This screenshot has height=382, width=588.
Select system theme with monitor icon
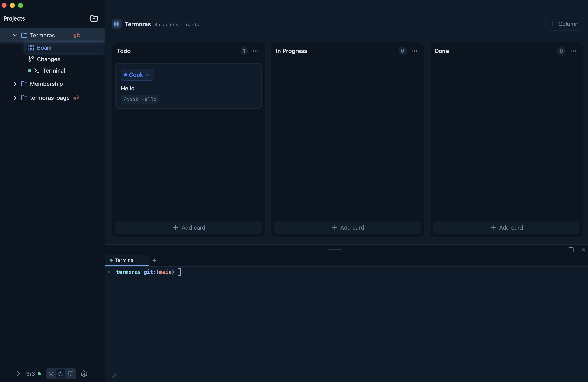(x=71, y=374)
